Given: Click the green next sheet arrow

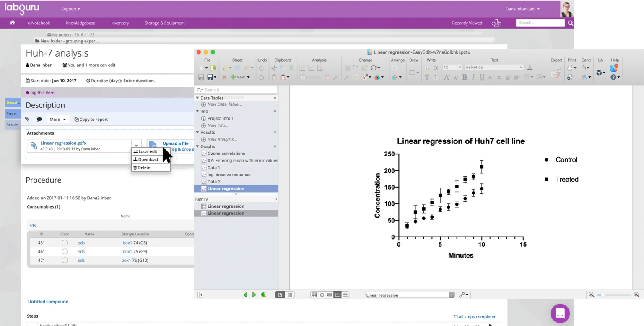Looking at the screenshot, I should tap(254, 295).
